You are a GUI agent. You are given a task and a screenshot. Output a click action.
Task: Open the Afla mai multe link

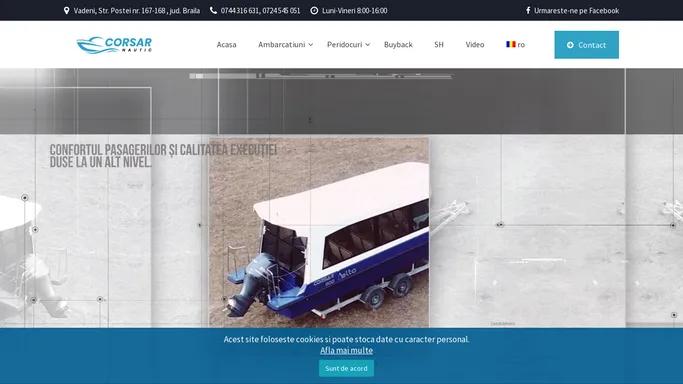(x=346, y=350)
